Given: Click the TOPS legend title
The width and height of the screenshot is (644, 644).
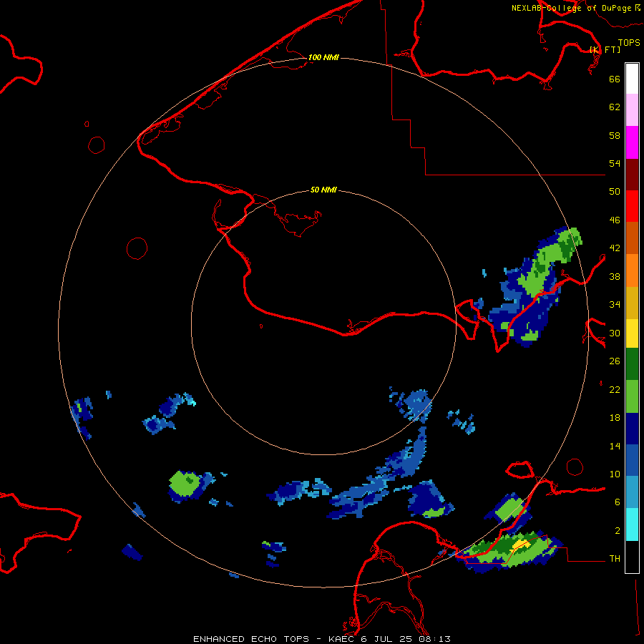Looking at the screenshot, I should 629,42.
